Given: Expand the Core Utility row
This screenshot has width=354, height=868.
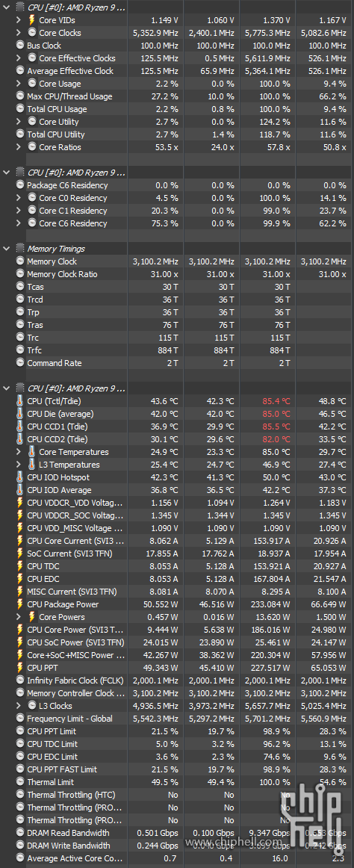Looking at the screenshot, I should (19, 122).
